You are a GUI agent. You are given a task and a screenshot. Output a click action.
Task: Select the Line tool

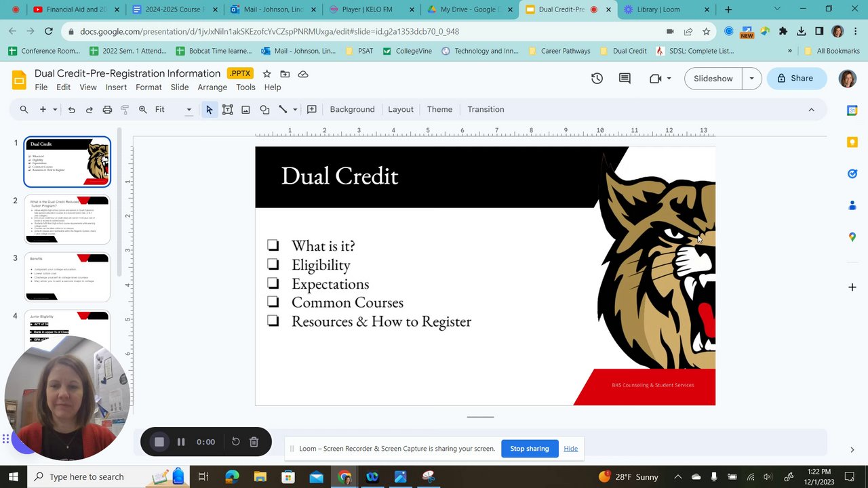click(283, 109)
